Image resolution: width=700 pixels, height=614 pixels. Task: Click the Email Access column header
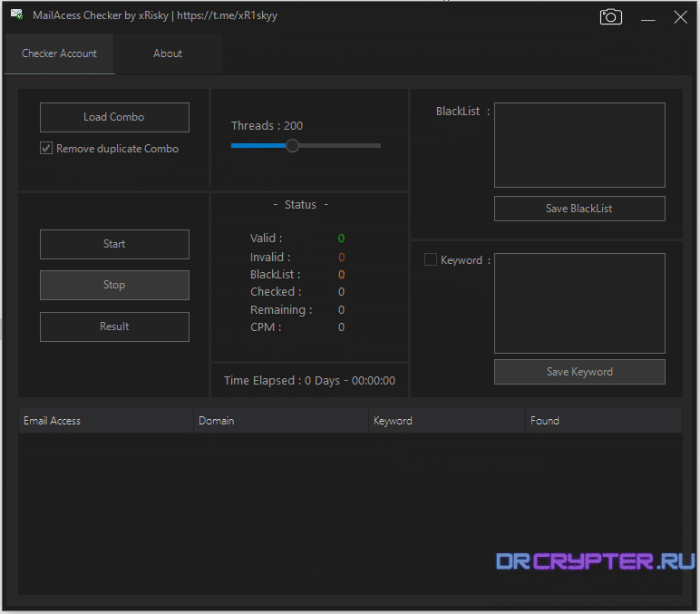[106, 421]
